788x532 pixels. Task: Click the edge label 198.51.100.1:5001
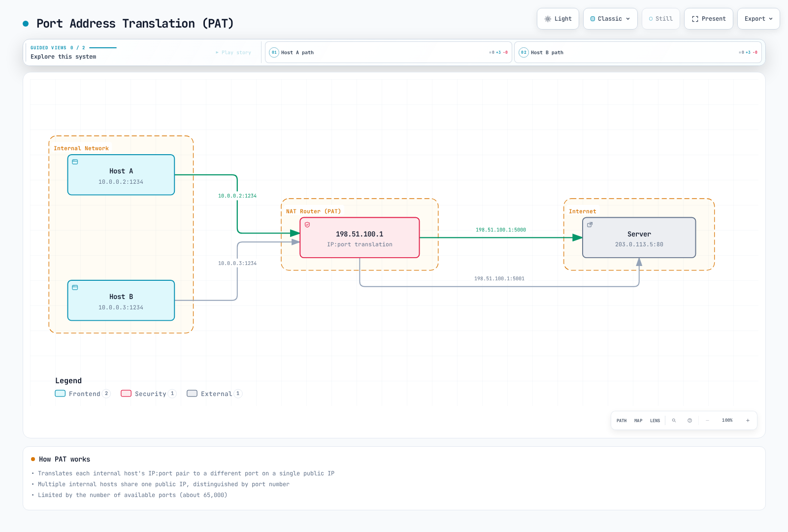point(499,279)
